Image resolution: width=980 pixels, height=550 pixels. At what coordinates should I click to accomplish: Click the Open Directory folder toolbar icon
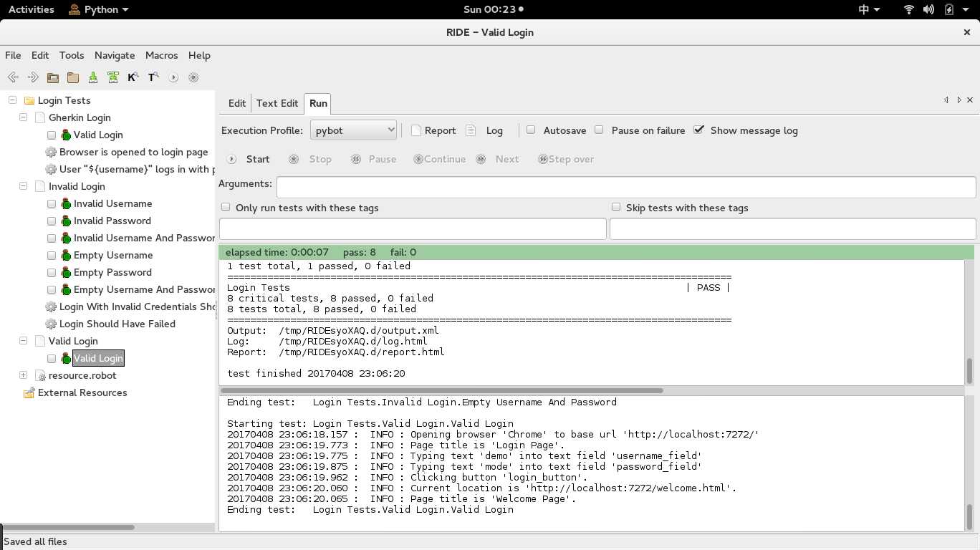73,77
